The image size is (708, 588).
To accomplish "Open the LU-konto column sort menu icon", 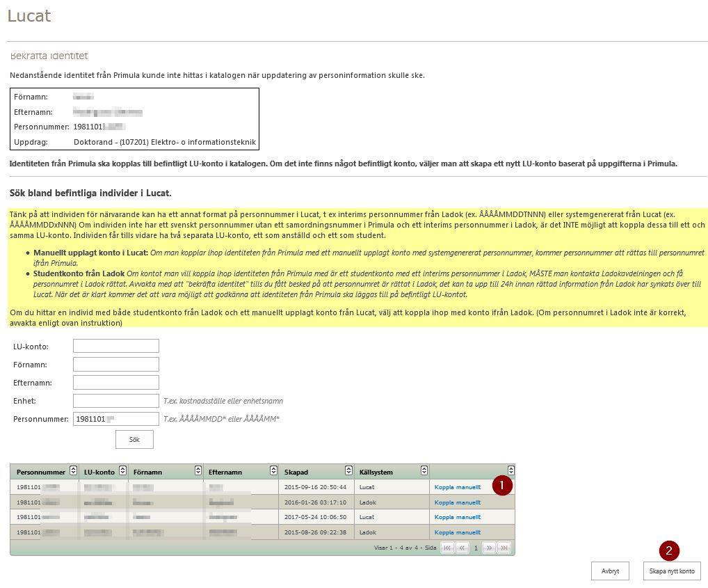I will [x=122, y=470].
